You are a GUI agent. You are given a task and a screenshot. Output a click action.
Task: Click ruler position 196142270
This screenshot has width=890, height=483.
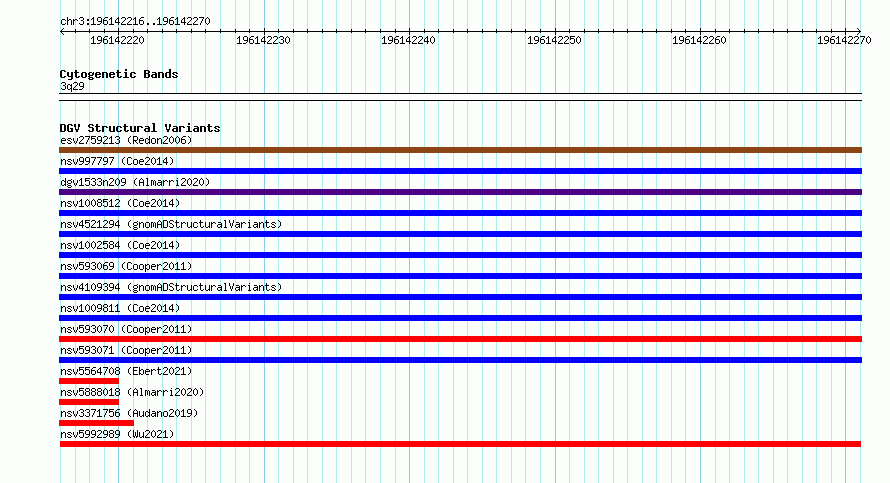coord(844,40)
